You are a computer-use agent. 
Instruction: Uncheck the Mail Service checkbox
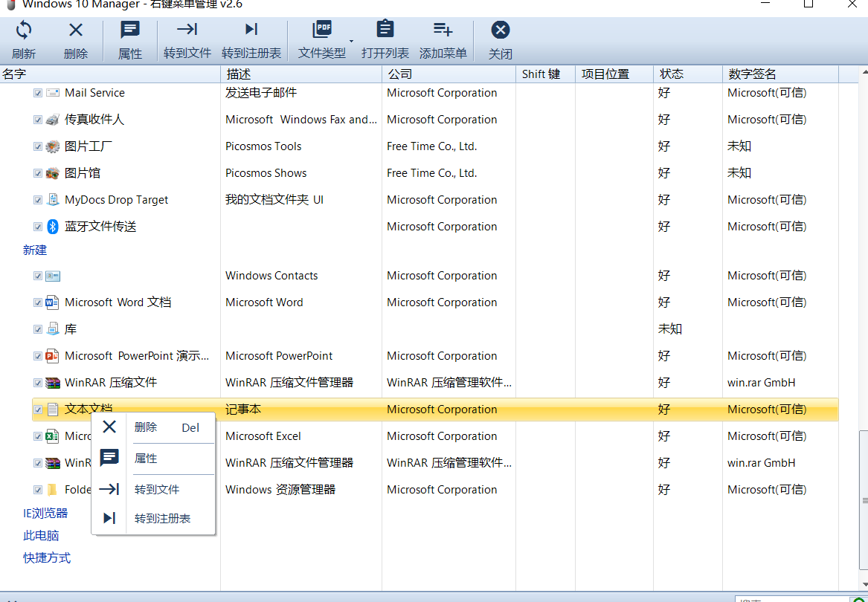(38, 93)
